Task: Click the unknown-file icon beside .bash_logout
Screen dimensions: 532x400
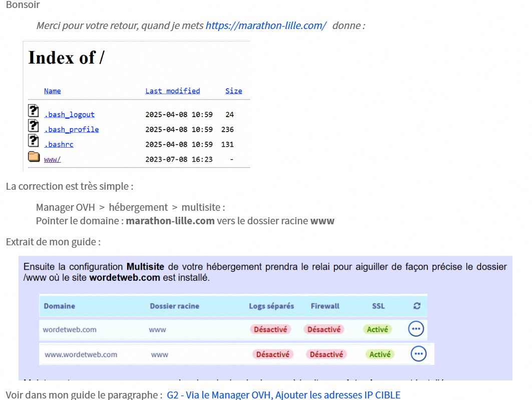Action: click(34, 111)
